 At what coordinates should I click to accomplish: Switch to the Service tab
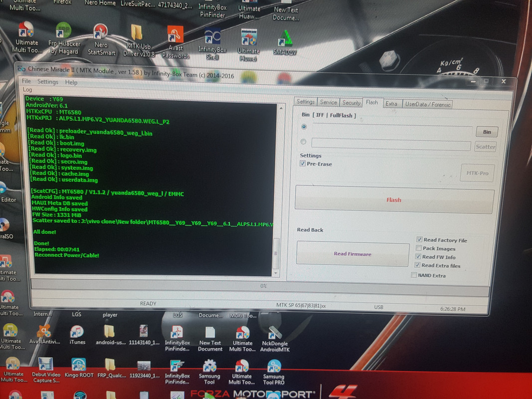[x=329, y=102]
